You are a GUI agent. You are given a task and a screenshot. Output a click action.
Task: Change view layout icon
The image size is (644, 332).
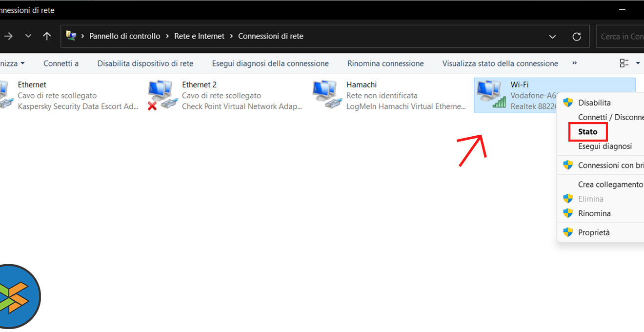pos(624,63)
